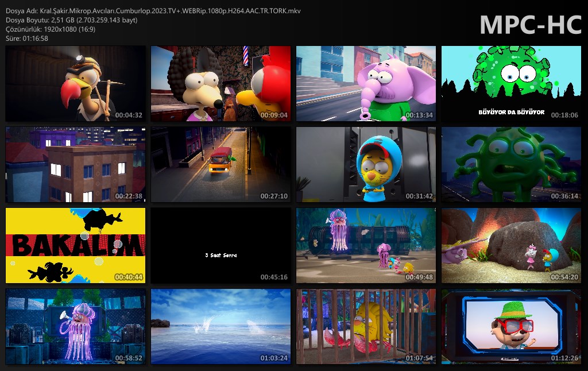Screen dimensions: 588x371
Task: Select the rock scene thumbnail at 00:54:20
Action: pos(511,245)
